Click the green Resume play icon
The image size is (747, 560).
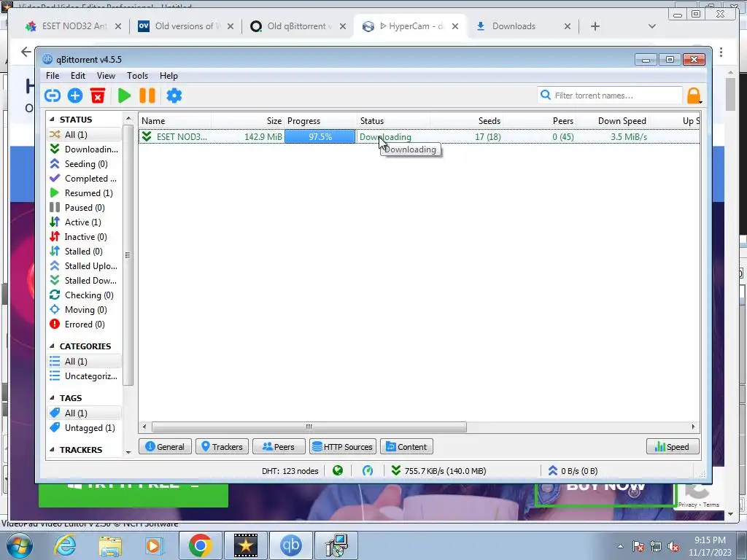pyautogui.click(x=124, y=96)
